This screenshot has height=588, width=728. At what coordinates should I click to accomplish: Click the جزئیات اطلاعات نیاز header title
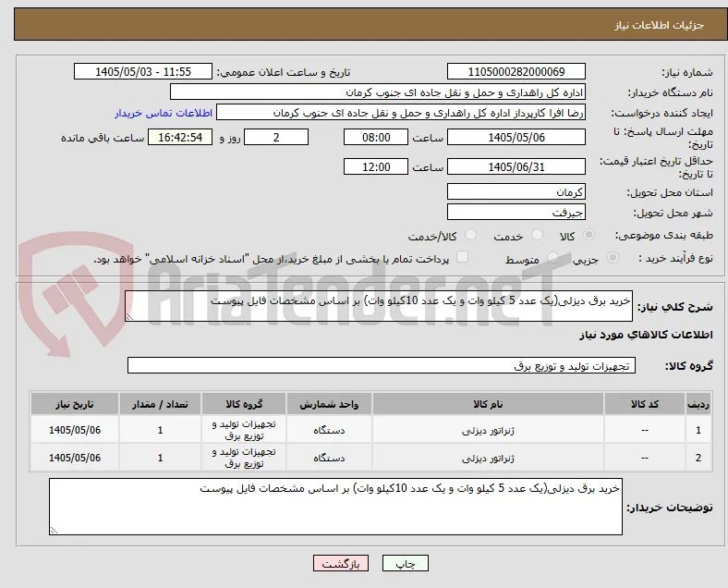pyautogui.click(x=660, y=25)
